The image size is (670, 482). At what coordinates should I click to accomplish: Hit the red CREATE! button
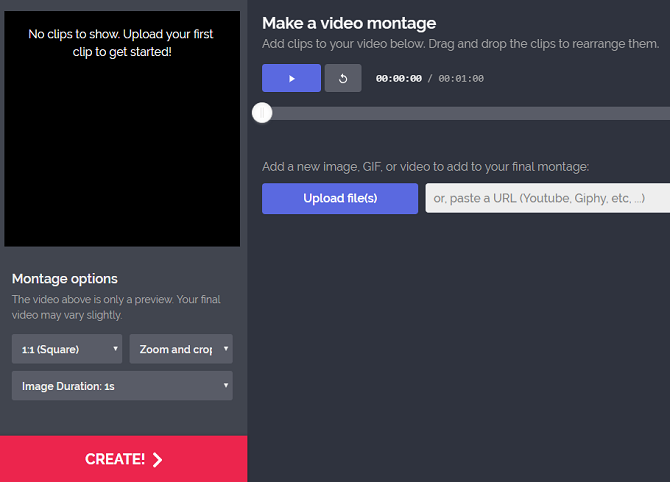pos(123,459)
